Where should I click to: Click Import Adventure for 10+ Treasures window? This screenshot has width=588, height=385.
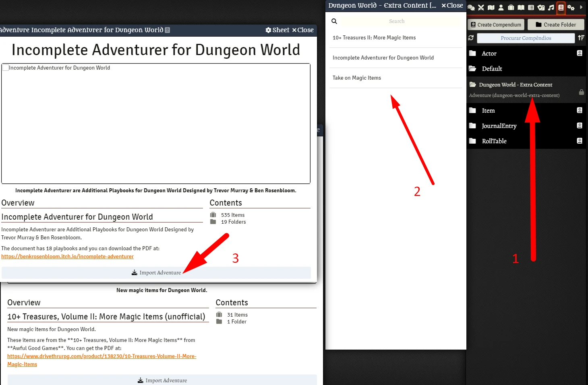162,381
